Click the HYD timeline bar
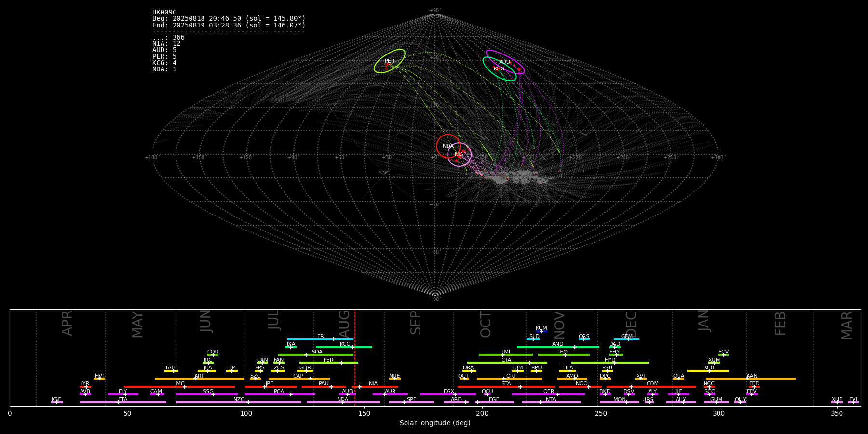The width and height of the screenshot is (868, 434). pos(610,363)
